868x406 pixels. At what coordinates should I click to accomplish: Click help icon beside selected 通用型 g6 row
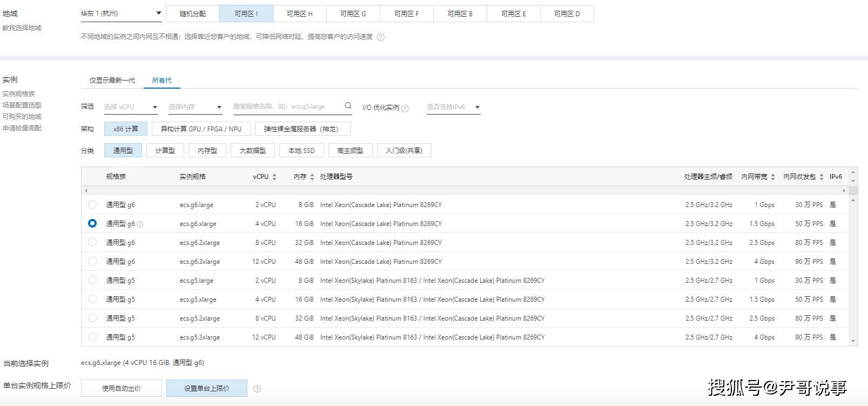[140, 224]
